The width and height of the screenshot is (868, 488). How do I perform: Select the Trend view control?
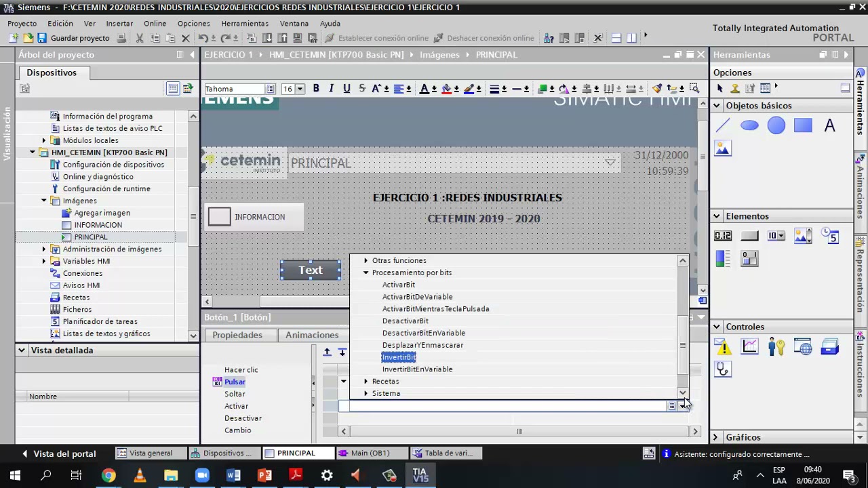[749, 346]
